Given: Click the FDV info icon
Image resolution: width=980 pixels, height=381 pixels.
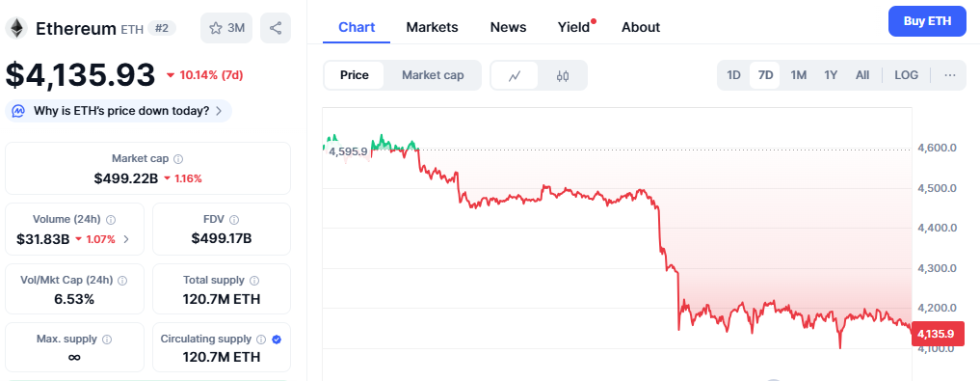Looking at the screenshot, I should click(234, 220).
